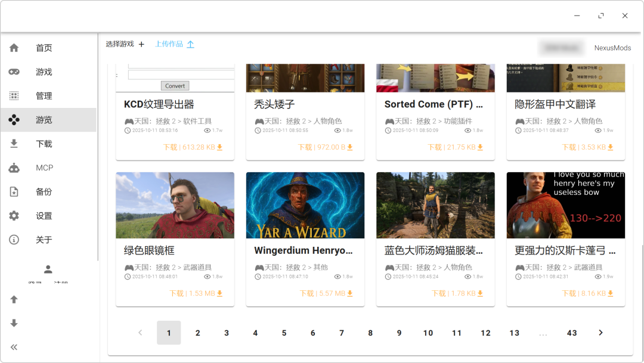This screenshot has width=644, height=363.
Task: Open the 绿色眼镜框 thumbnail image
Action: 175,205
